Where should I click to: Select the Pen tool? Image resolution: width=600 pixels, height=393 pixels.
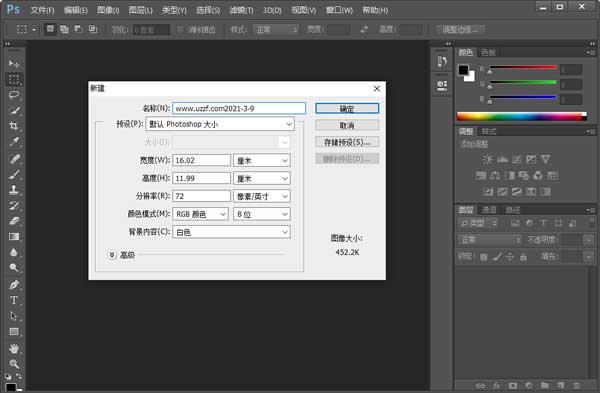point(14,284)
